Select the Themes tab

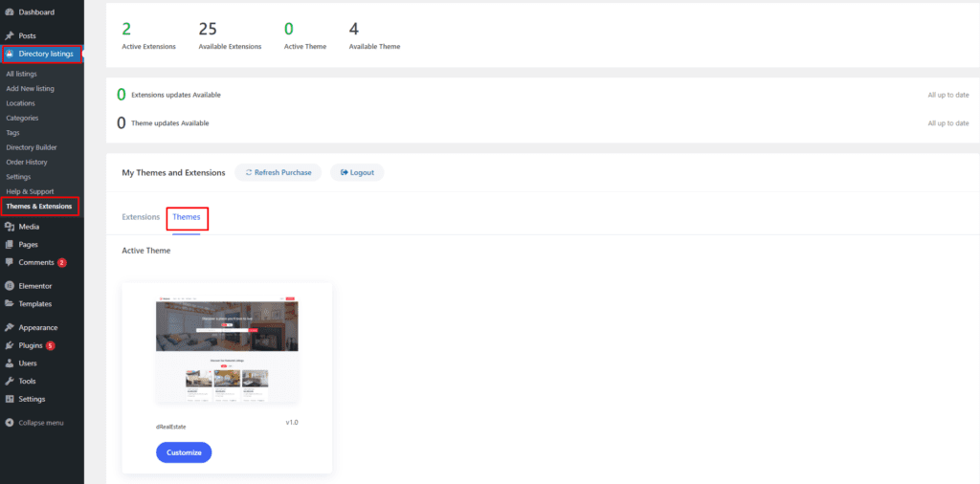pos(187,217)
